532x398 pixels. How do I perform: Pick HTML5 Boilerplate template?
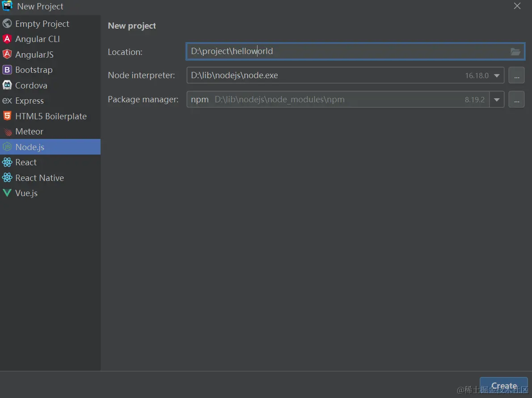pyautogui.click(x=50, y=116)
